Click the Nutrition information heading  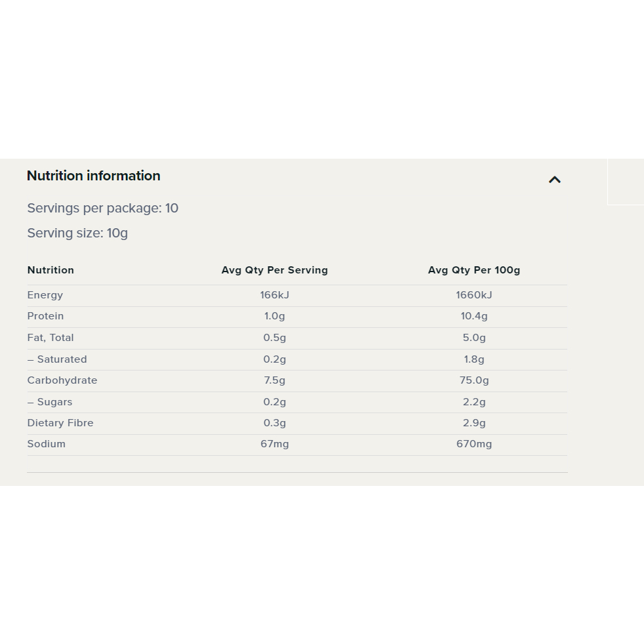point(94,176)
